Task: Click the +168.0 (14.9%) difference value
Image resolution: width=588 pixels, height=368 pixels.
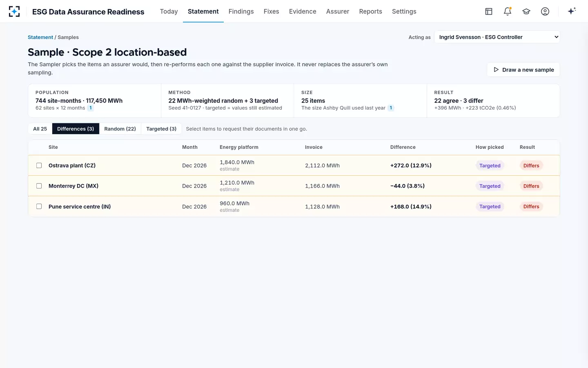Action: (411, 206)
